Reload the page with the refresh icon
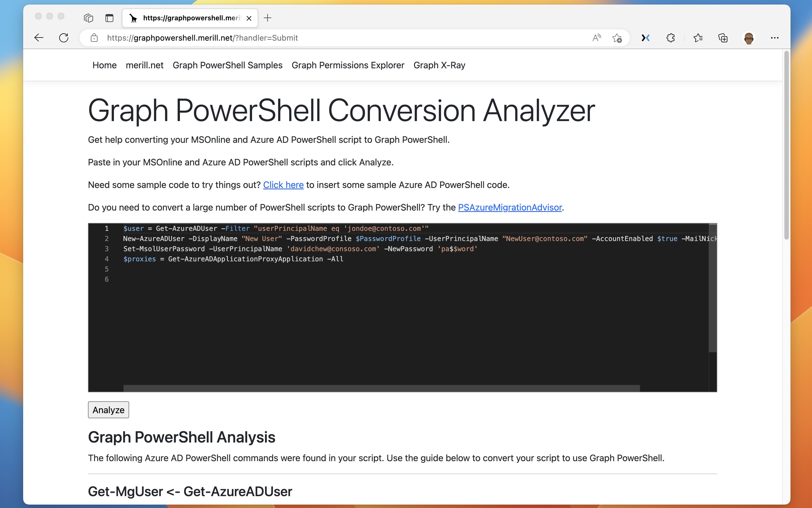This screenshot has height=508, width=812. (64, 38)
